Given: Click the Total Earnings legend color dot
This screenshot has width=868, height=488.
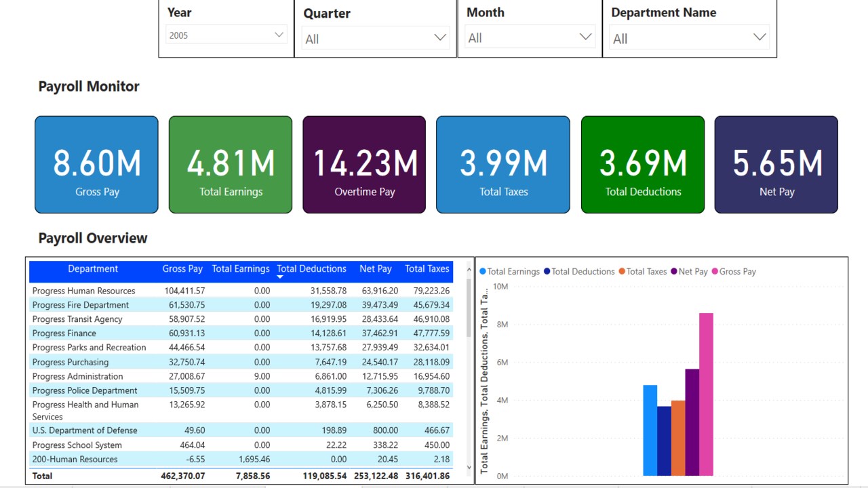Looking at the screenshot, I should tap(483, 272).
